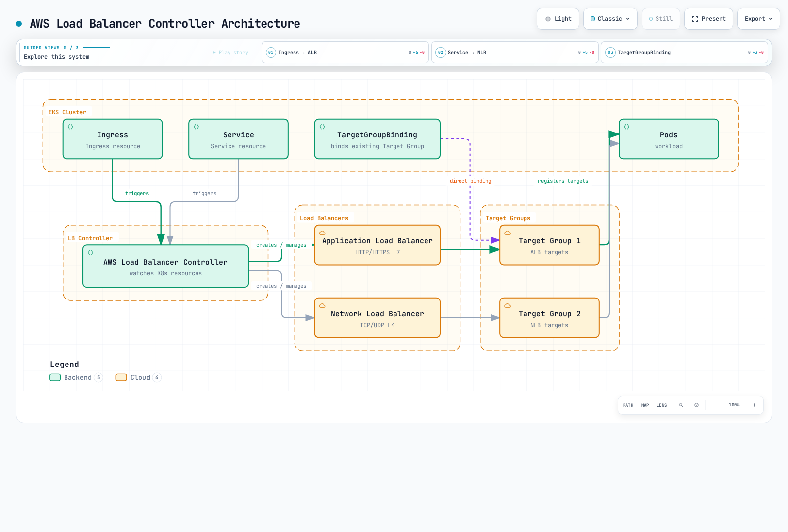This screenshot has height=532, width=788.
Task: Click the cloud icon on Target Group 1
Action: [507, 233]
